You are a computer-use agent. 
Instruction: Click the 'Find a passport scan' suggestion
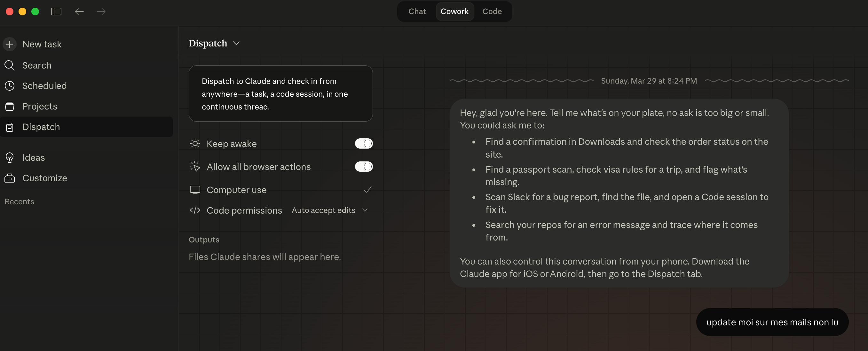tap(616, 175)
